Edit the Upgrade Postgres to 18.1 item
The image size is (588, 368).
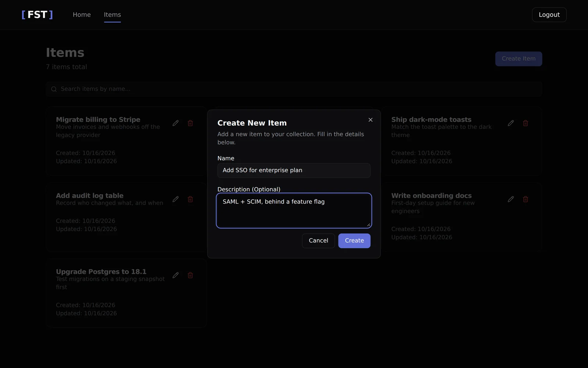tap(176, 275)
